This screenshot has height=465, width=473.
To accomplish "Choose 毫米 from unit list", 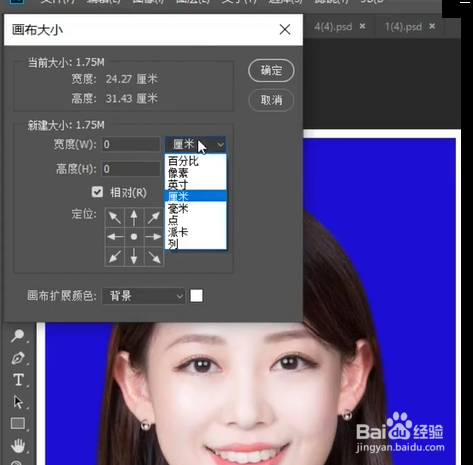I will point(196,208).
